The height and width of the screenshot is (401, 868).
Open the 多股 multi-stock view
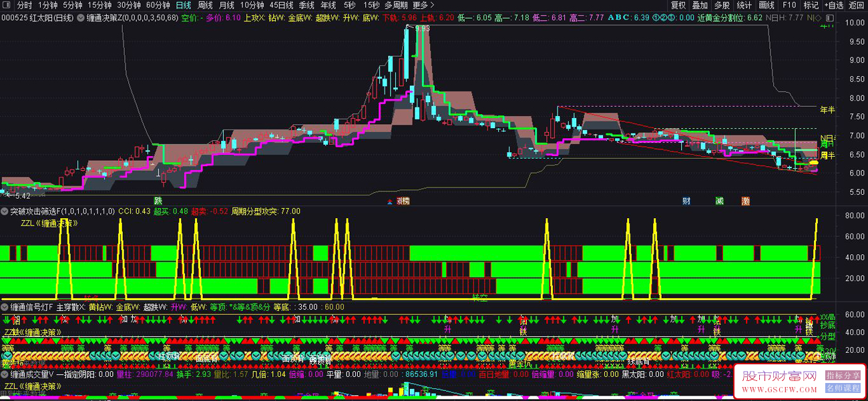722,5
